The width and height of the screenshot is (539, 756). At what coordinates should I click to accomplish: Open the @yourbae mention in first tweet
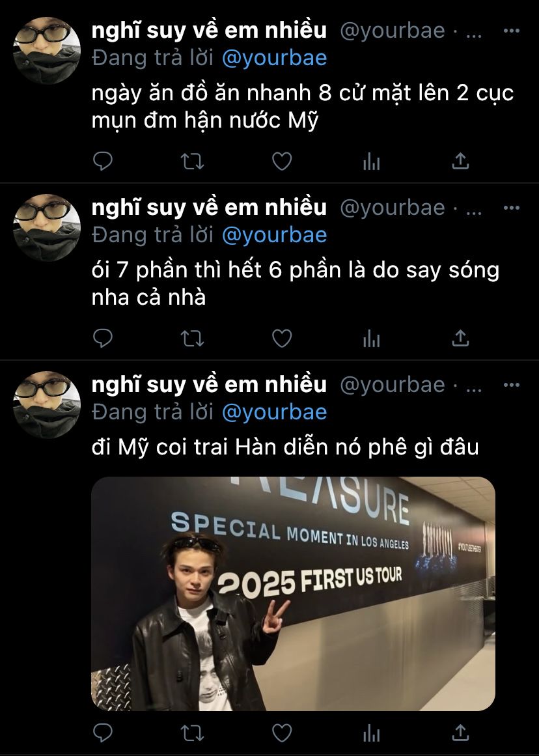[x=274, y=59]
